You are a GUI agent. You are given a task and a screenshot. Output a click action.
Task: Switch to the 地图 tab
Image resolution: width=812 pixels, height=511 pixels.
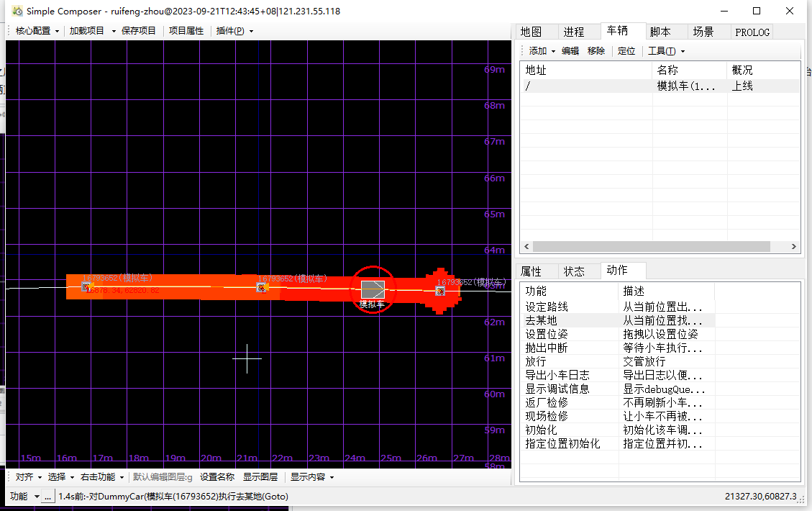click(x=531, y=32)
